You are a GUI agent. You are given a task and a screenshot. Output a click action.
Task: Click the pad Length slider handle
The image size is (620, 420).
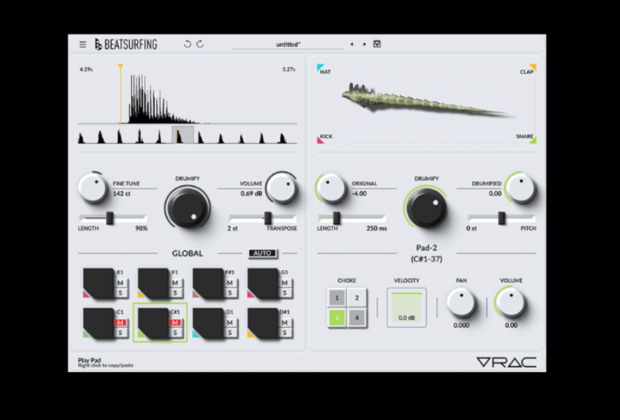tap(336, 218)
